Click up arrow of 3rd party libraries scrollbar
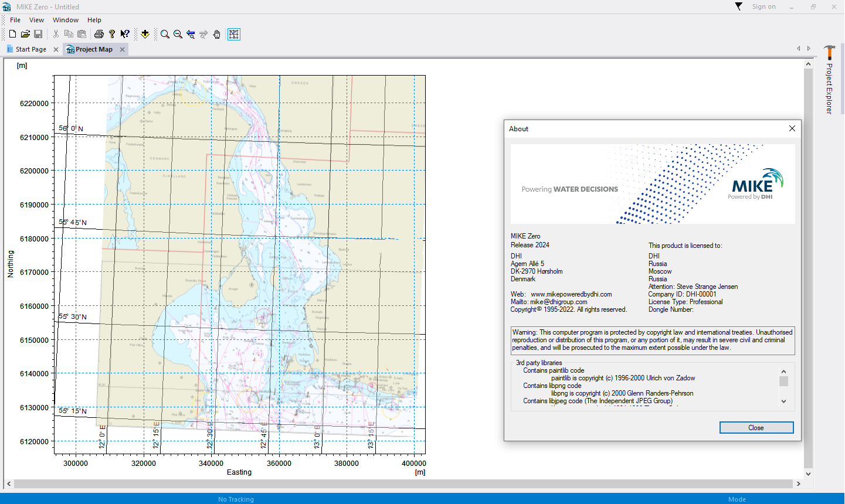This screenshot has width=845, height=504. pyautogui.click(x=783, y=371)
